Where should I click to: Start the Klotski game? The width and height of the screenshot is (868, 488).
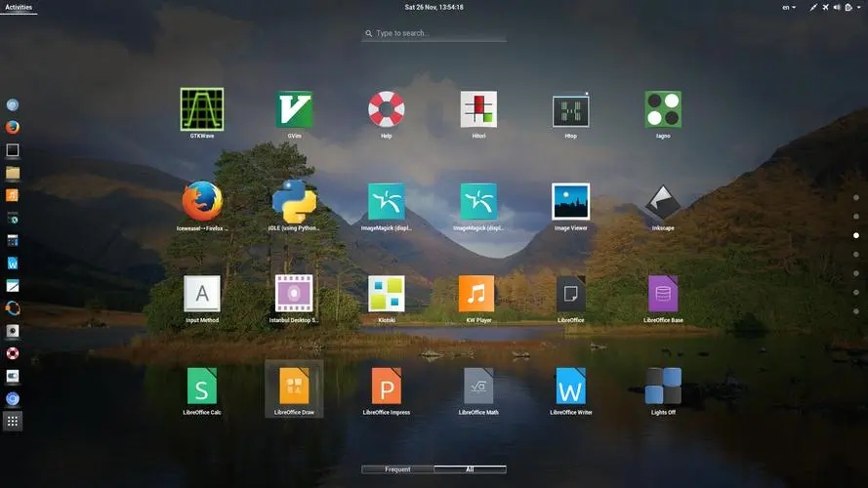tap(387, 294)
